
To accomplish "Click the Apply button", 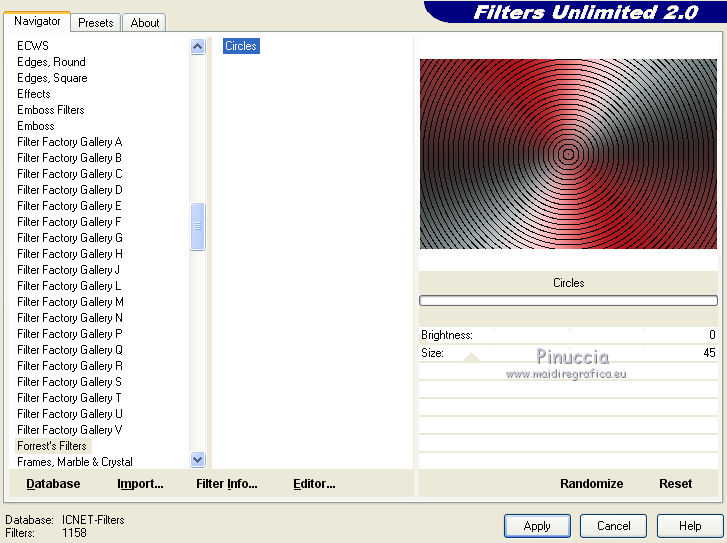I will tap(537, 526).
